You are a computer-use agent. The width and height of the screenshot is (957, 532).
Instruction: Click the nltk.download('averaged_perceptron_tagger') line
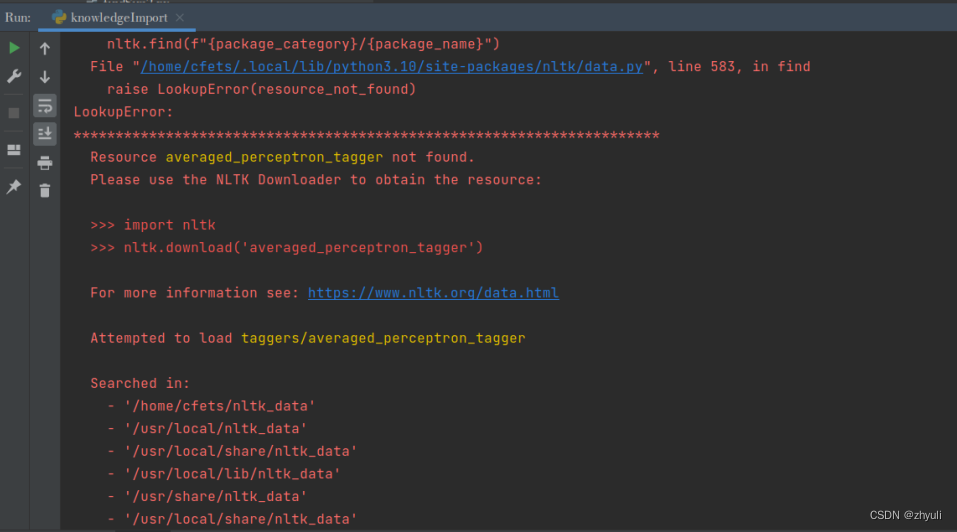[287, 248]
